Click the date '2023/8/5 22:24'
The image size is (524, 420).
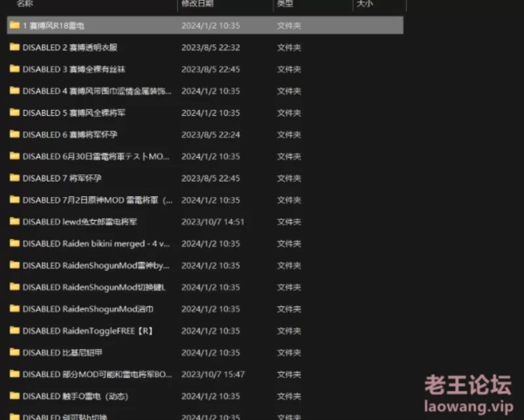pyautogui.click(x=211, y=135)
